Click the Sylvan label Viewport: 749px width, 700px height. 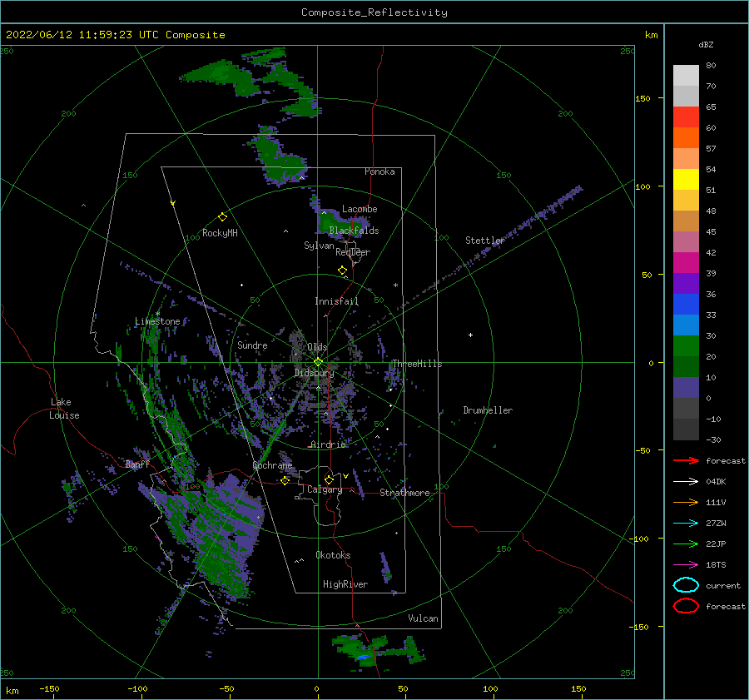[x=319, y=246]
